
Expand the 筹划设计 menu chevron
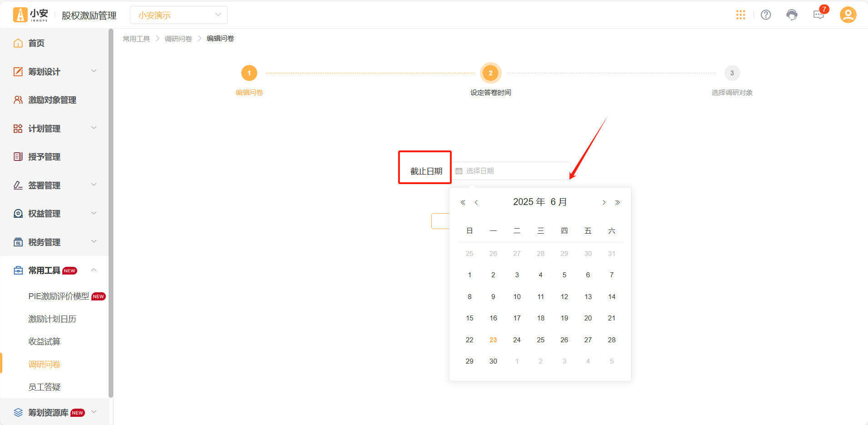click(94, 71)
